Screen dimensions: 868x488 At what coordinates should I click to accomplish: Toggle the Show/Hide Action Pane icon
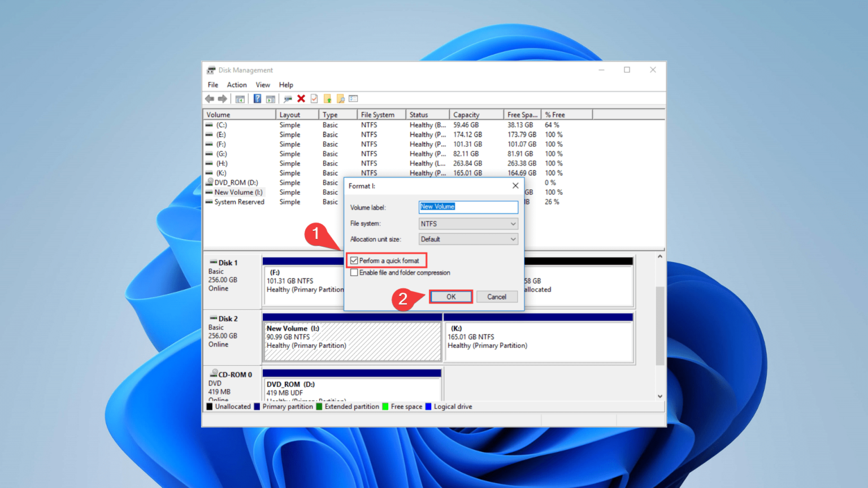pyautogui.click(x=271, y=98)
